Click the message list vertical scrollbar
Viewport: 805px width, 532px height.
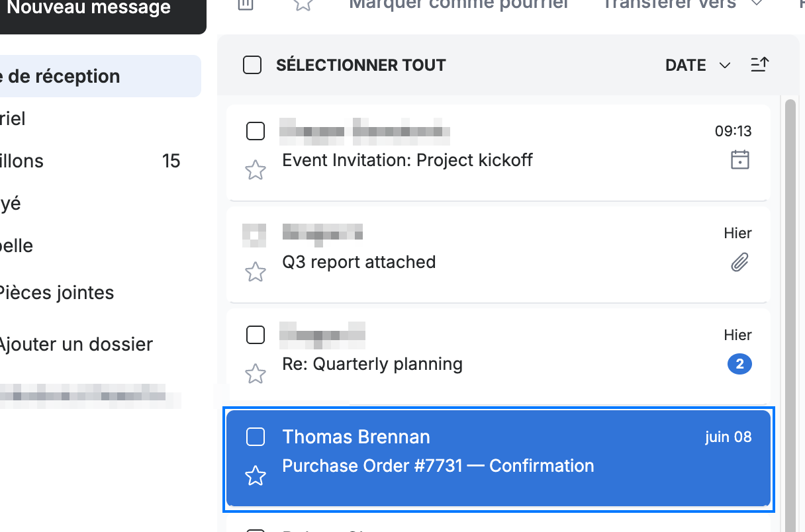point(790,311)
